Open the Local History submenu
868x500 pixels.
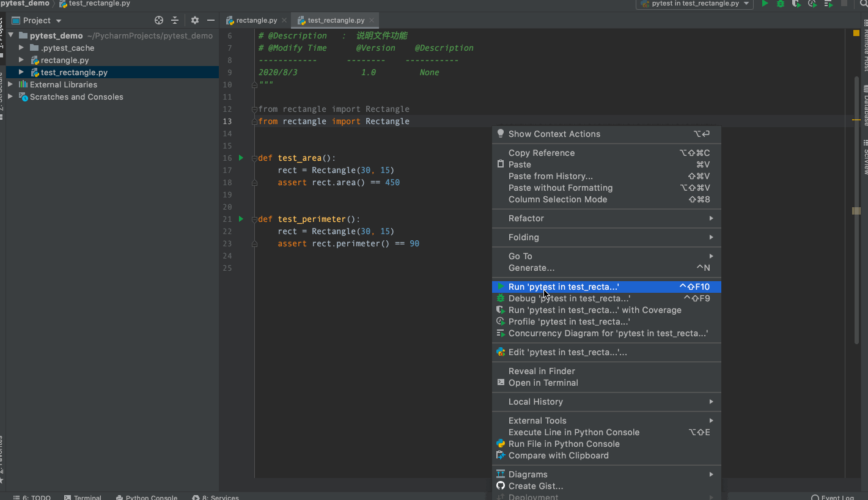click(606, 402)
